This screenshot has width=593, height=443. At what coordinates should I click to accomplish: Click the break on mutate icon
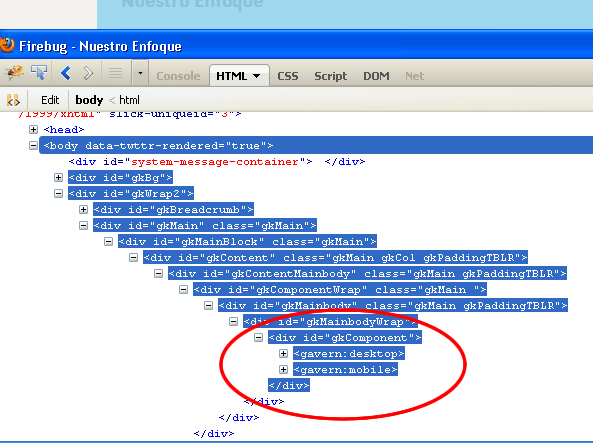click(x=13, y=100)
